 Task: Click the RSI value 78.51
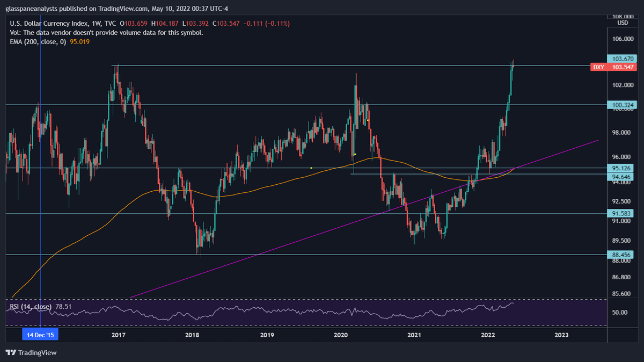click(63, 307)
